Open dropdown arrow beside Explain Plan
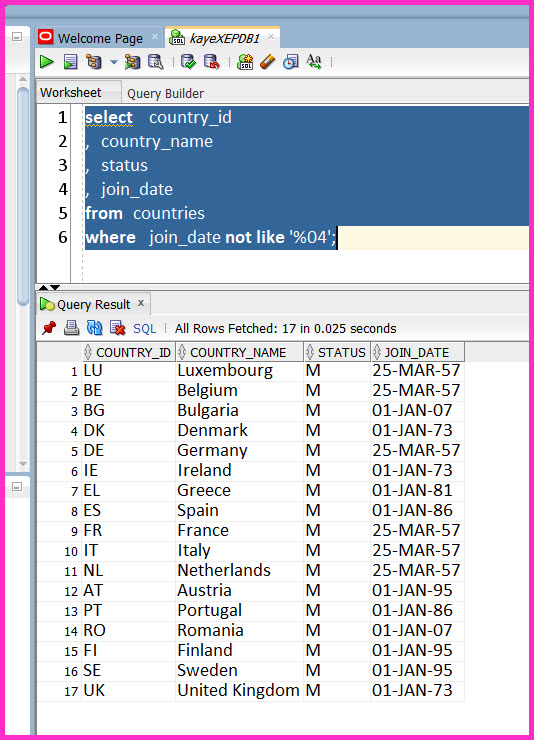The height and width of the screenshot is (740, 534). pos(114,62)
